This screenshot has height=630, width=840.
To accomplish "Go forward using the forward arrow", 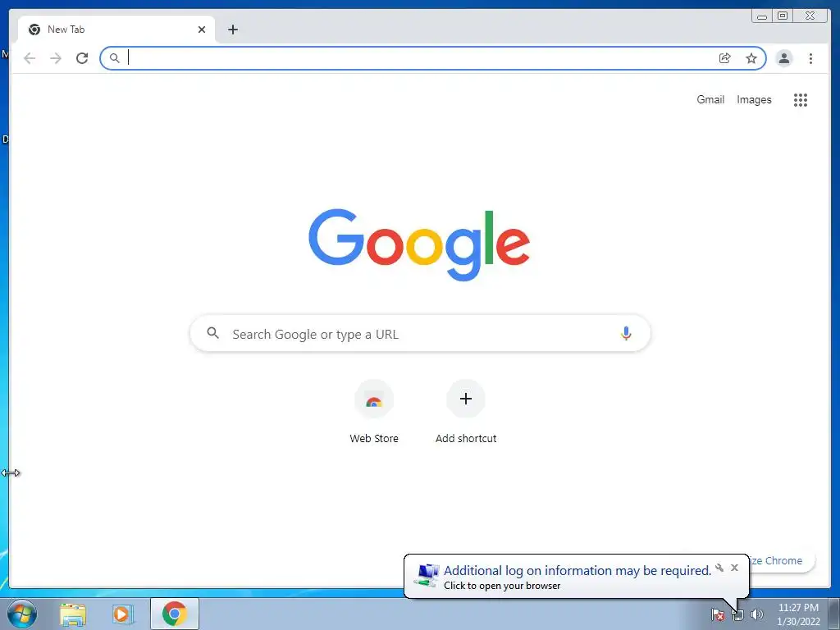I will tap(56, 58).
